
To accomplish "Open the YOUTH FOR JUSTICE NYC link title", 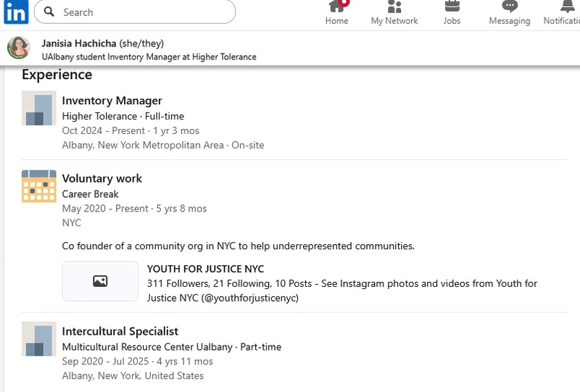I will [206, 269].
